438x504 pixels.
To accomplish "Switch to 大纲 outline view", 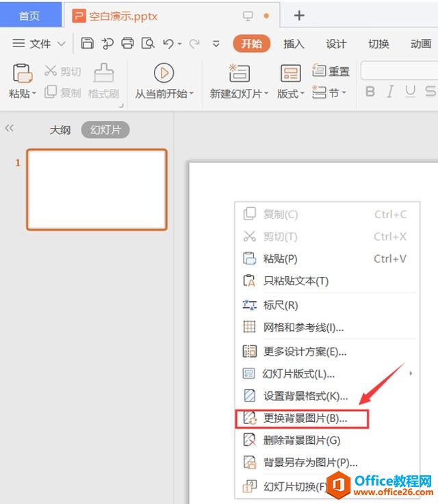I will click(60, 130).
